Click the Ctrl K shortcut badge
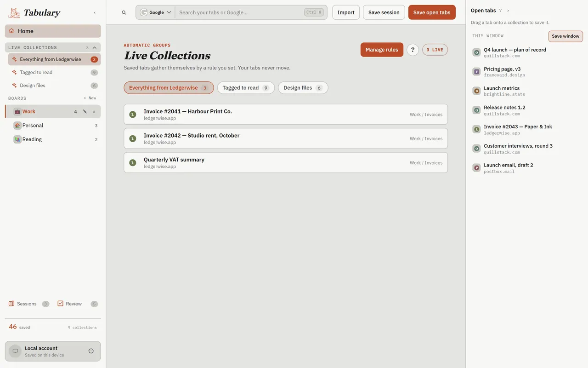This screenshot has height=368, width=588. tap(314, 12)
